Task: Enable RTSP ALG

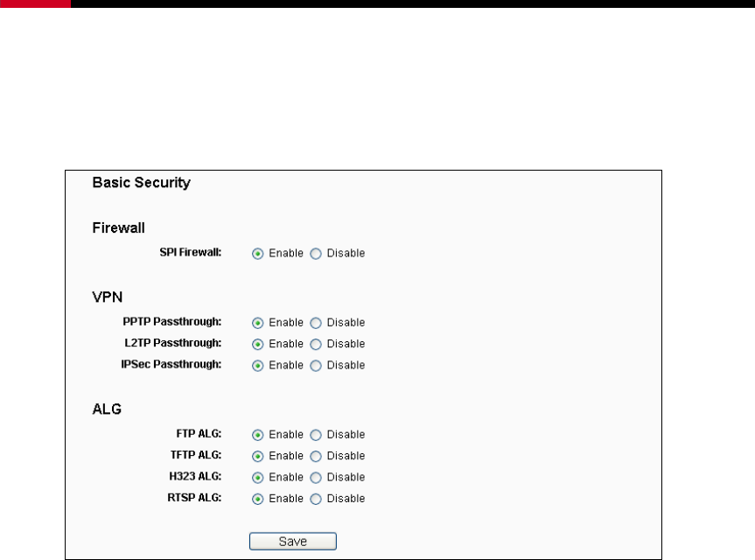Action: [257, 500]
